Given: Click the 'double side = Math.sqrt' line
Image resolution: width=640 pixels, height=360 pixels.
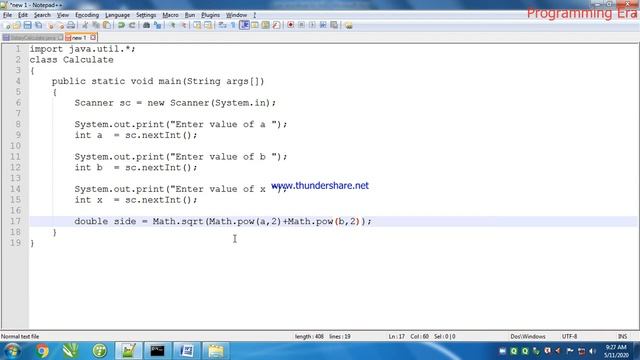Looking at the screenshot, I should pyautogui.click(x=223, y=221).
